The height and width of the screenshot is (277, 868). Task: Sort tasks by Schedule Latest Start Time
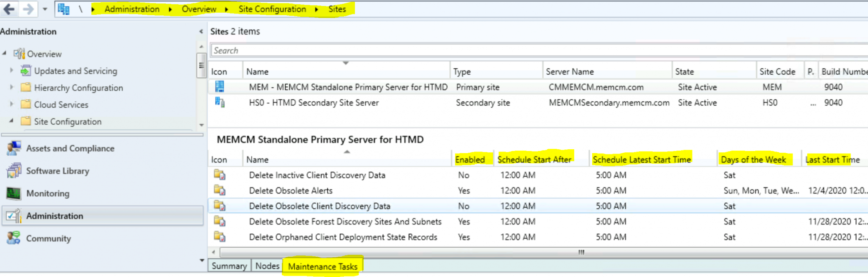[x=653, y=159]
